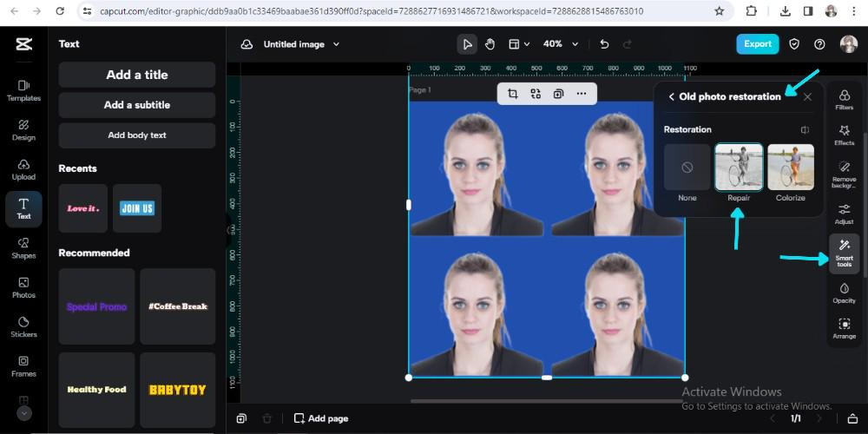
Task: Click Add a title button
Action: (137, 75)
